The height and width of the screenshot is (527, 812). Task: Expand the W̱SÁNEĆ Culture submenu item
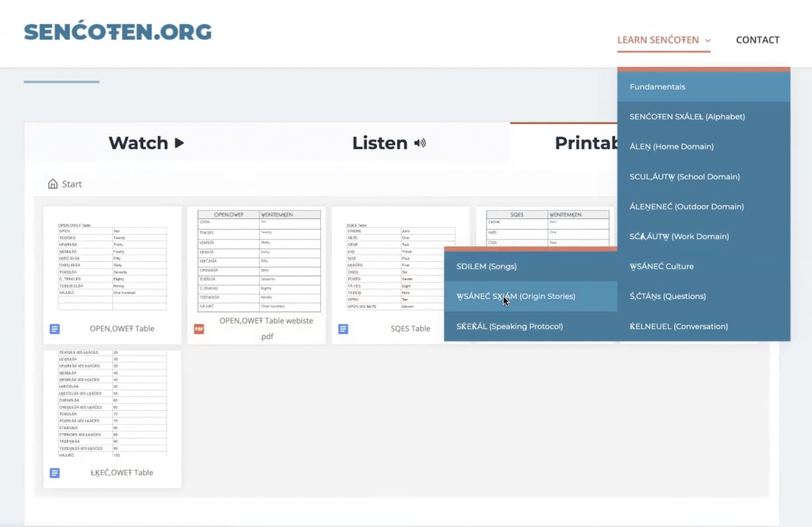[x=661, y=266]
